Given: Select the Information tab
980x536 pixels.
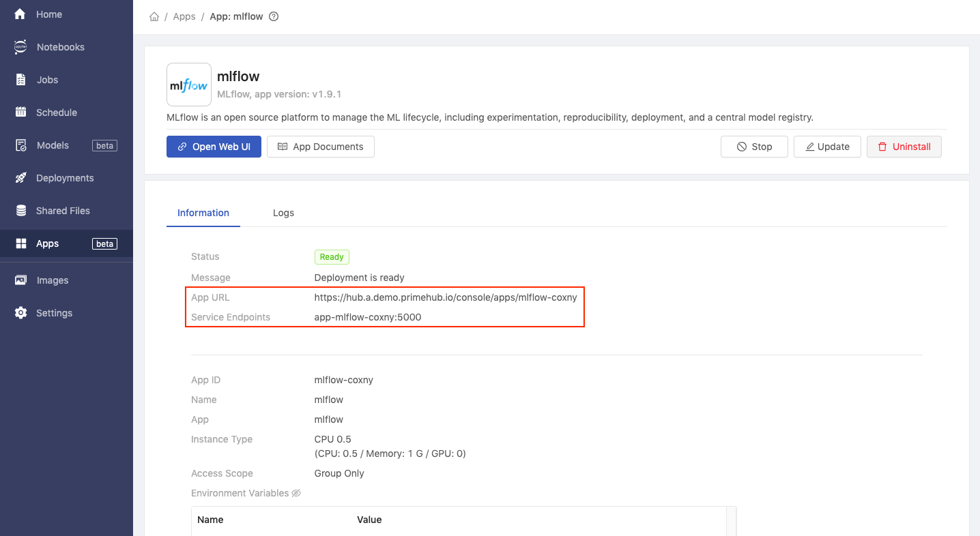Looking at the screenshot, I should 203,213.
